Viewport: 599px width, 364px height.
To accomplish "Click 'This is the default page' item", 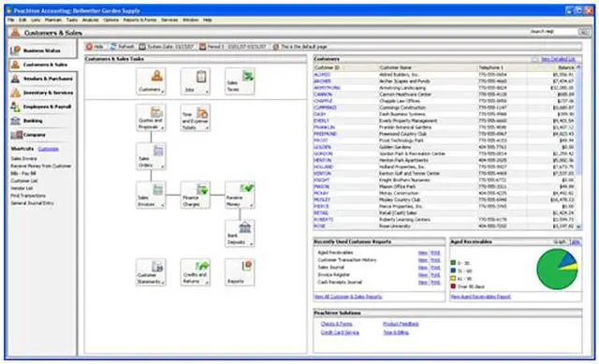I will click(300, 47).
